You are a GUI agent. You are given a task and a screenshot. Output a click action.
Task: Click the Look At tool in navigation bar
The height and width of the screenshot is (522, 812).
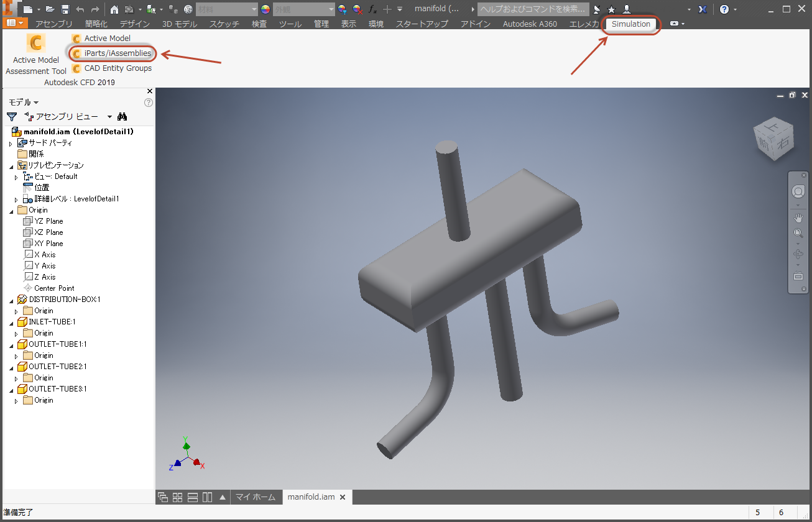coord(798,276)
